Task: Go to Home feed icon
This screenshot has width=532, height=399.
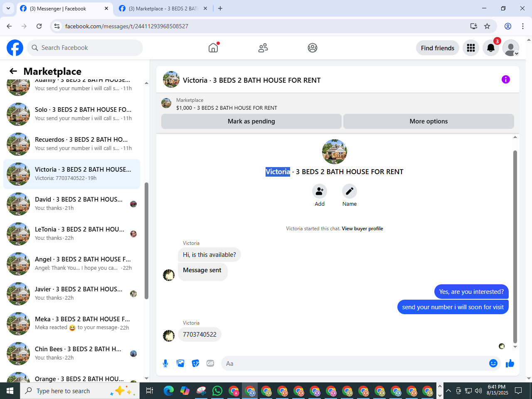Action: 213,48
